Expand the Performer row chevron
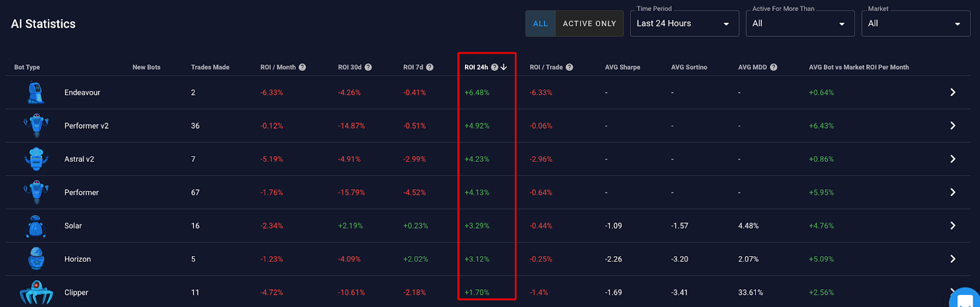This screenshot has height=307, width=980. 952,192
